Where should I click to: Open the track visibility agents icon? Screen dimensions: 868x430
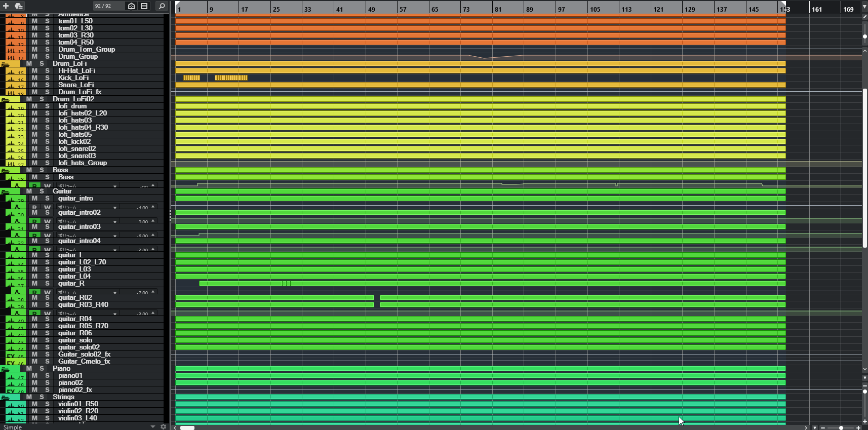131,6
